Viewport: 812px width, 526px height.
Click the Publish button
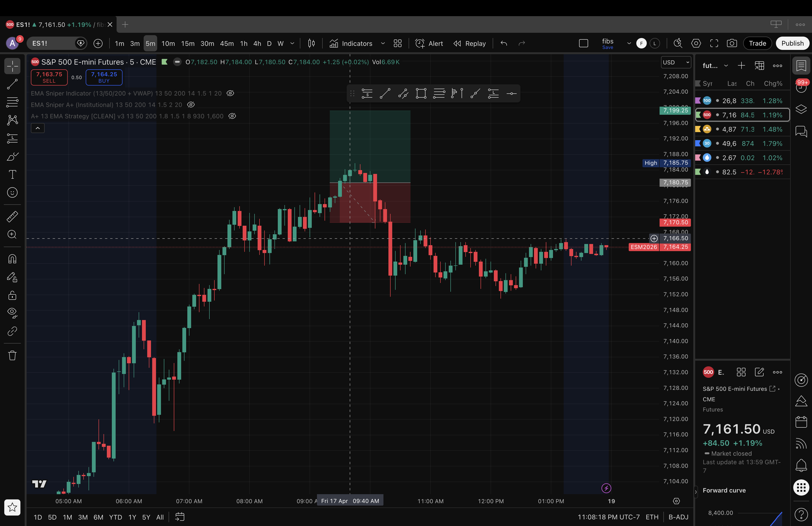(792, 43)
